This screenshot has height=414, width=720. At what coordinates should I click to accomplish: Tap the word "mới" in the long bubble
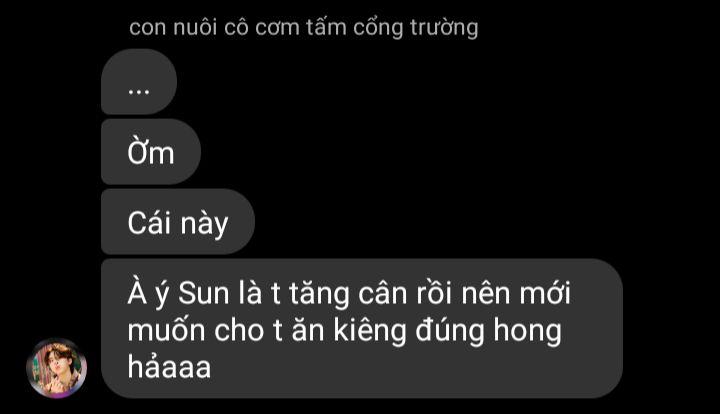(x=545, y=293)
